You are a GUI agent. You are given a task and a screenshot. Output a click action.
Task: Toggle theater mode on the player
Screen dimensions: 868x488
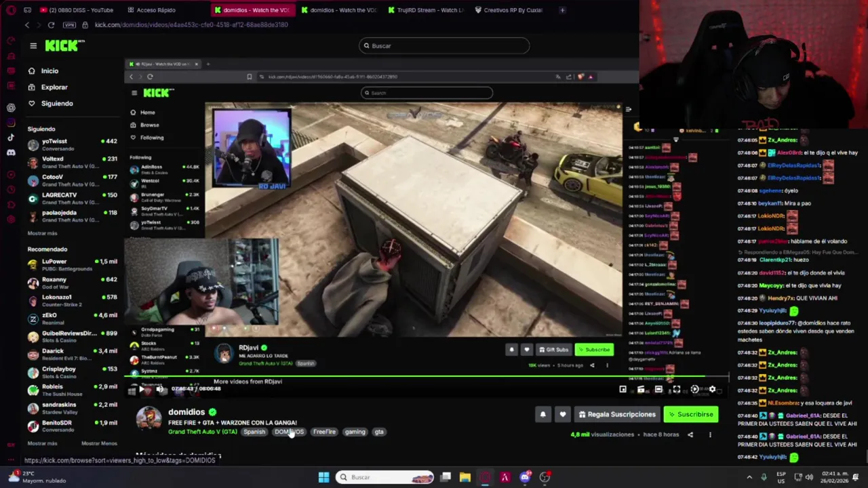coord(658,389)
